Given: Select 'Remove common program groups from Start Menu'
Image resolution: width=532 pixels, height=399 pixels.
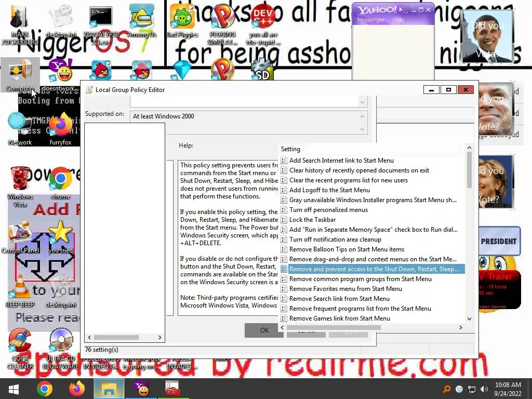Looking at the screenshot, I should click(x=361, y=279).
